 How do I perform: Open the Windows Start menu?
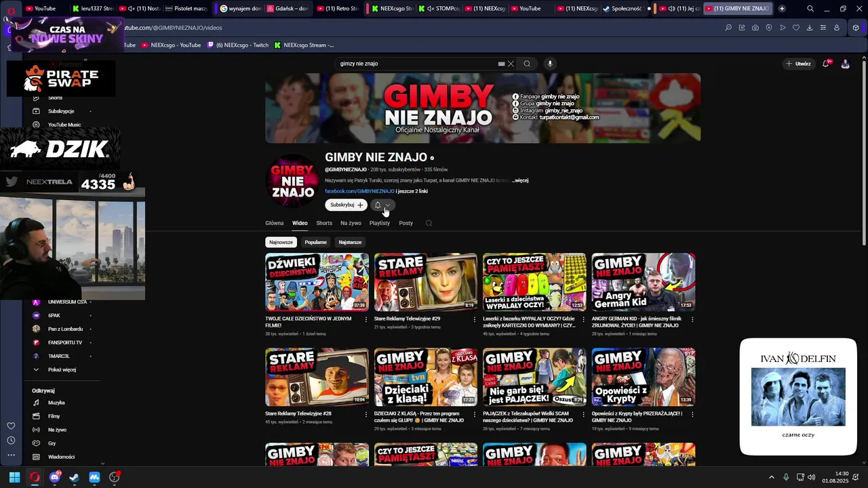click(14, 477)
